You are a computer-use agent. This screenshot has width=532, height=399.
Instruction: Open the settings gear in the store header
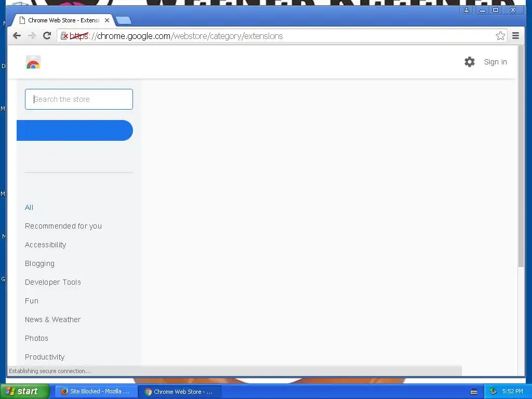tap(470, 62)
